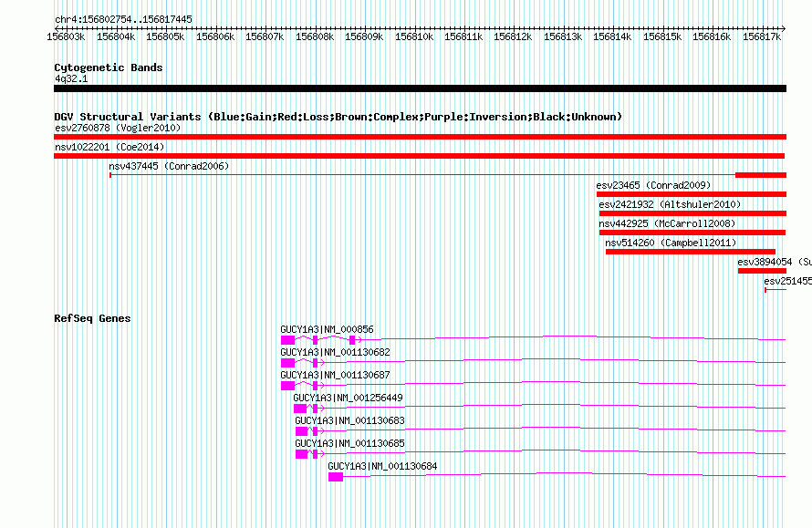This screenshot has height=528, width=812.
Task: Click the large magenta exon of NM_001130687
Action: [288, 386]
